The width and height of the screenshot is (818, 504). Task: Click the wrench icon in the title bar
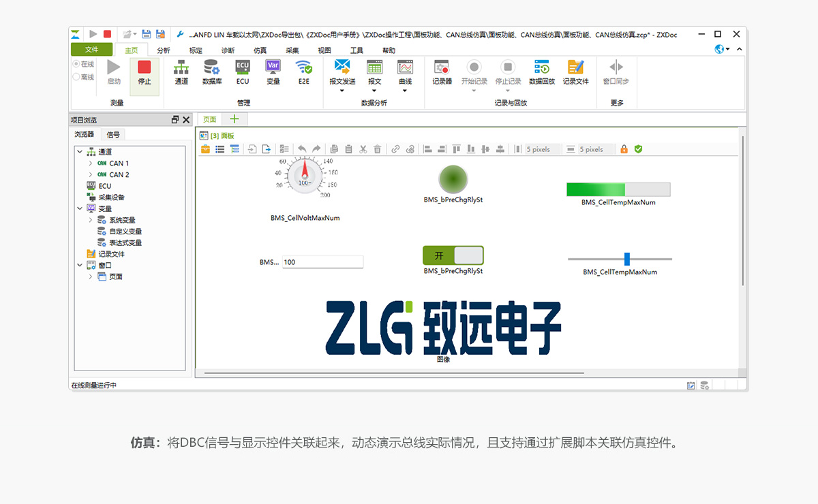click(x=180, y=34)
